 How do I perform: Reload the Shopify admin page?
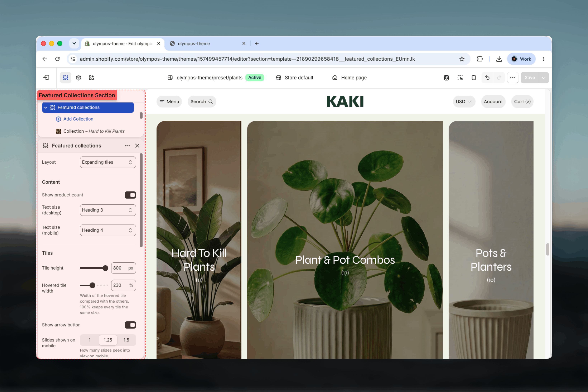pos(58,59)
